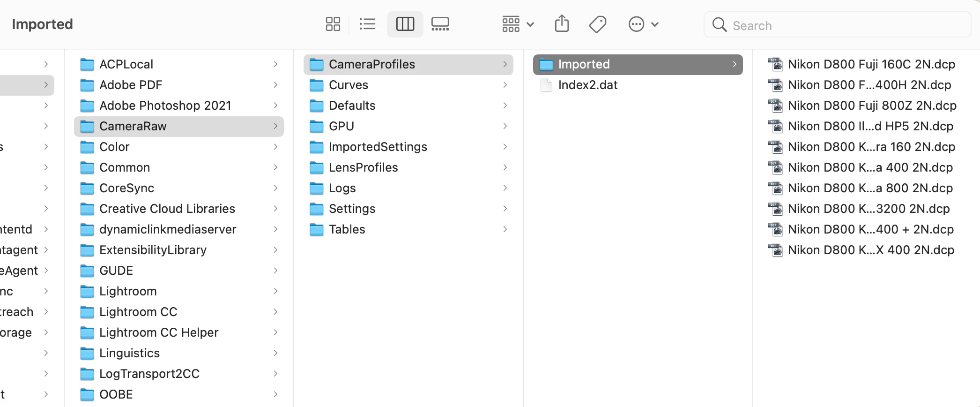Click the Share icon in the toolbar

(562, 23)
